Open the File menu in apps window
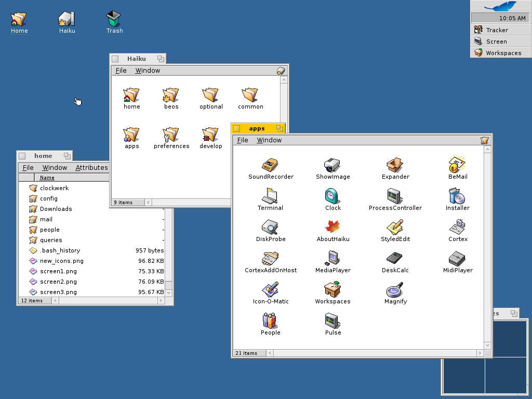This screenshot has height=399, width=532. tap(243, 140)
